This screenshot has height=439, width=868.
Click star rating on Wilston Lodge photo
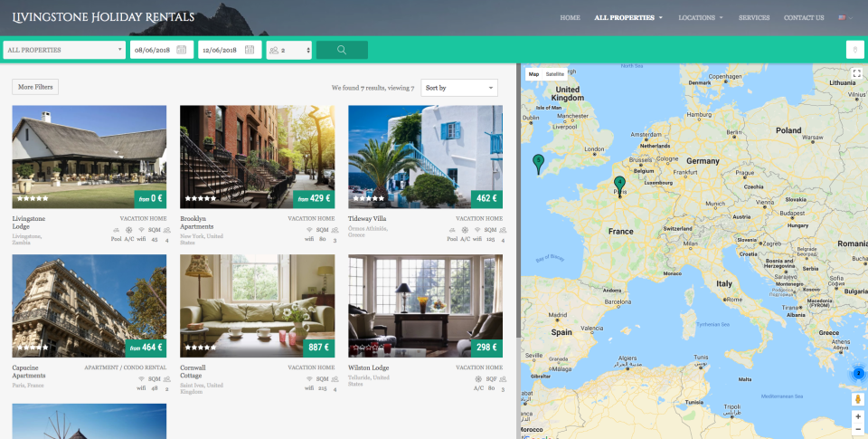(369, 348)
